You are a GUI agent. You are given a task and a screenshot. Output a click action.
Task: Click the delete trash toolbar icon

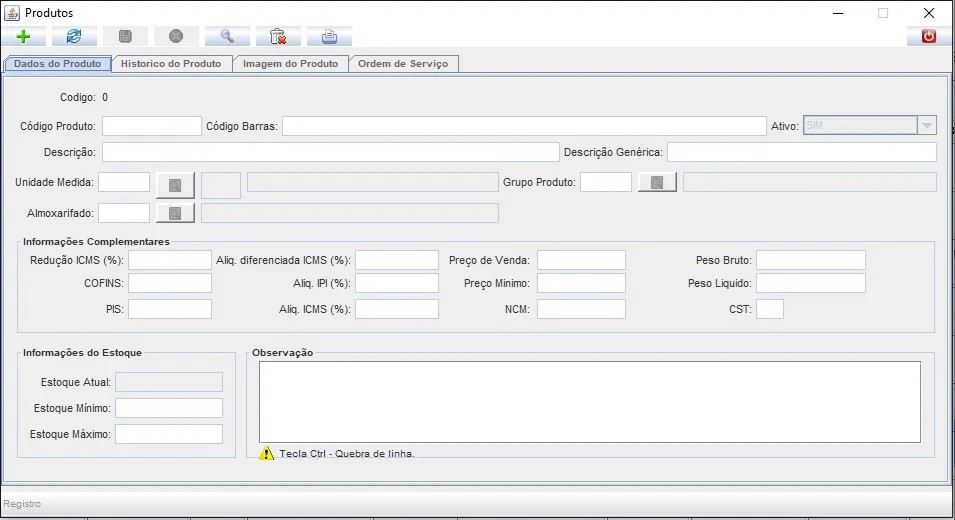pos(278,37)
